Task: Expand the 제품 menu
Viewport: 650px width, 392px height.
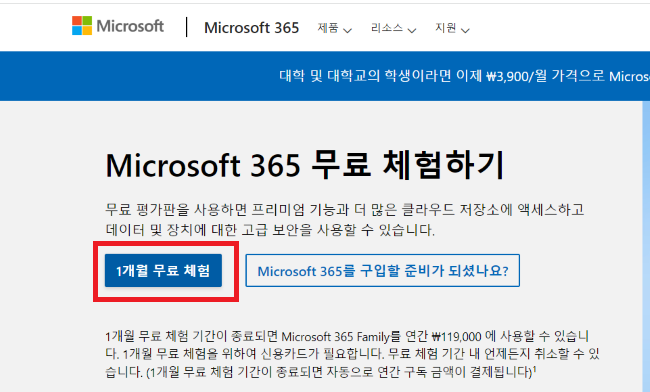Action: 334,28
